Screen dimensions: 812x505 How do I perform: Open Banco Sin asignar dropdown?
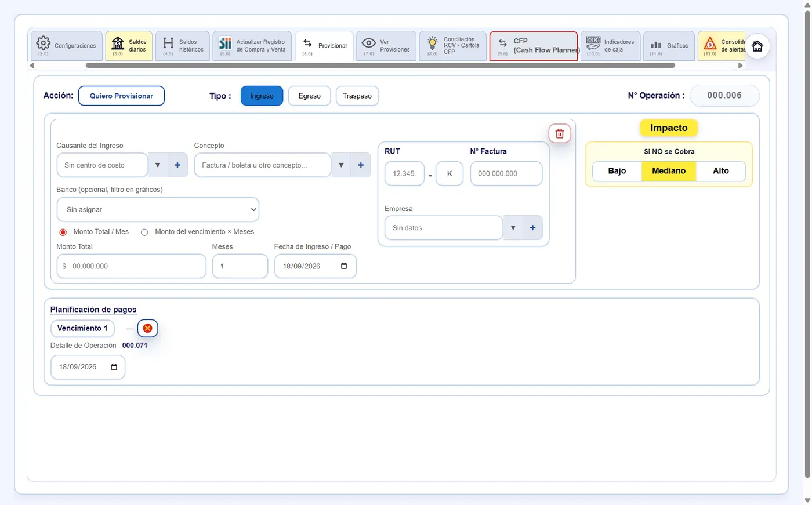pos(158,209)
